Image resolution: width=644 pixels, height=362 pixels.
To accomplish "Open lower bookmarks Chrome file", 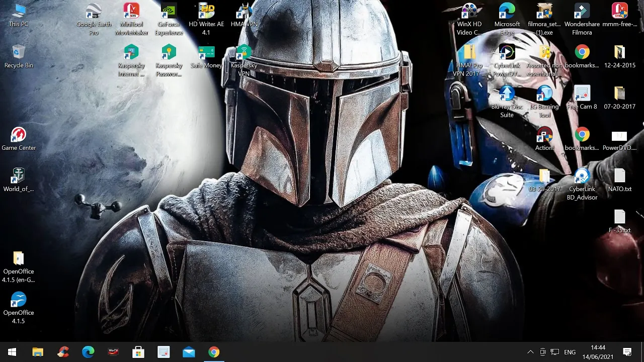I will click(x=582, y=139).
